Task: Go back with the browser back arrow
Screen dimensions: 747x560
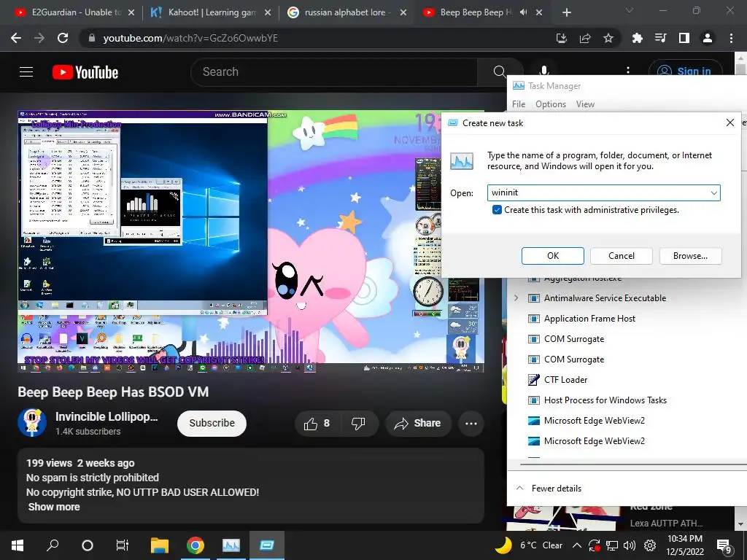Action: point(16,38)
